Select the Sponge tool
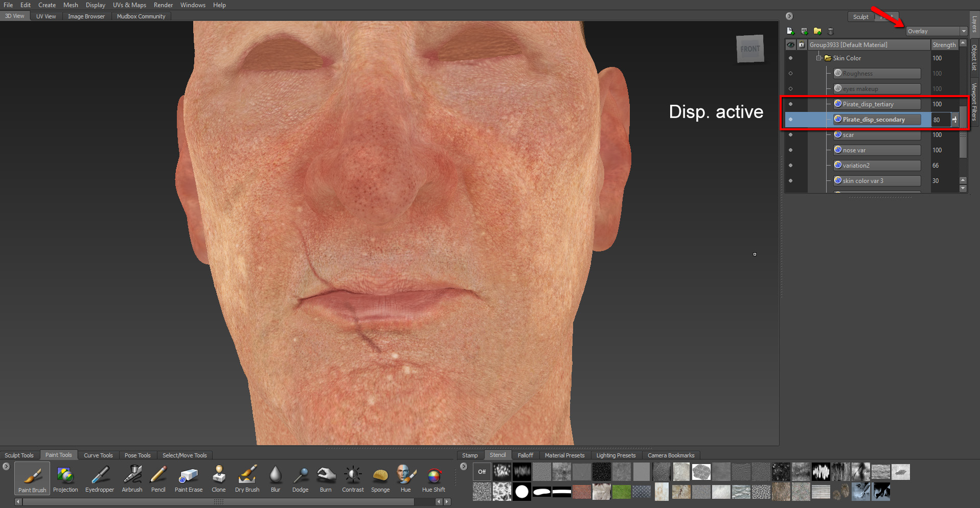 click(x=380, y=479)
